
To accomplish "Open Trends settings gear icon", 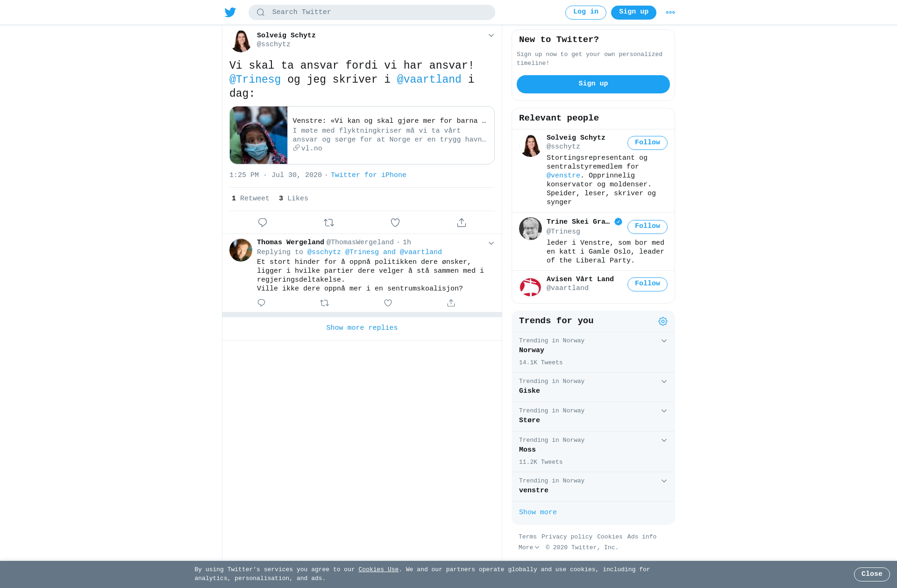I will pyautogui.click(x=663, y=321).
